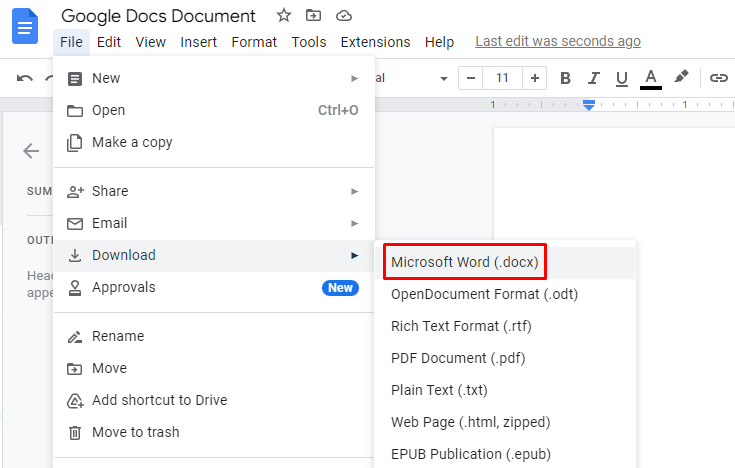Download as Web Page (.html, zipped)
This screenshot has width=735, height=468.
pyautogui.click(x=505, y=422)
